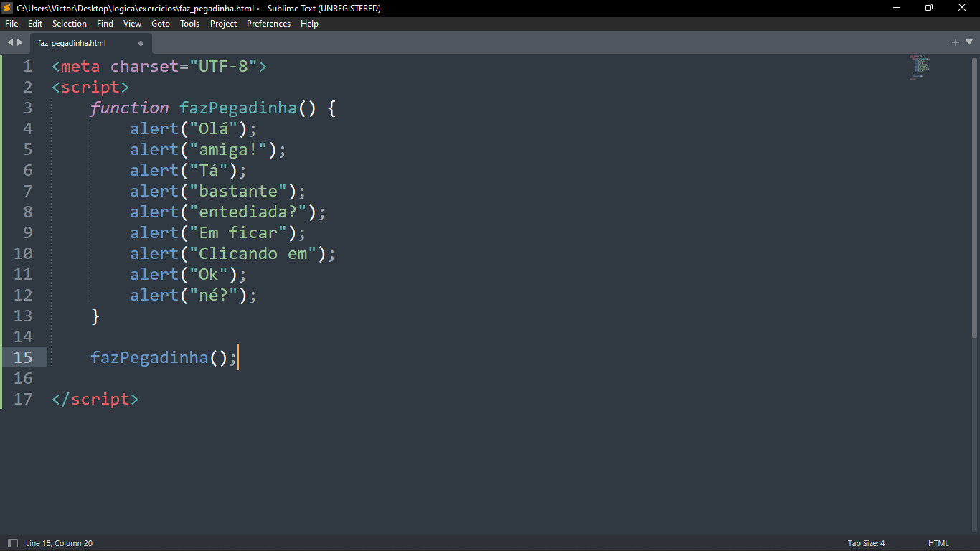Open the File menu
The height and width of the screenshot is (551, 980).
point(11,24)
